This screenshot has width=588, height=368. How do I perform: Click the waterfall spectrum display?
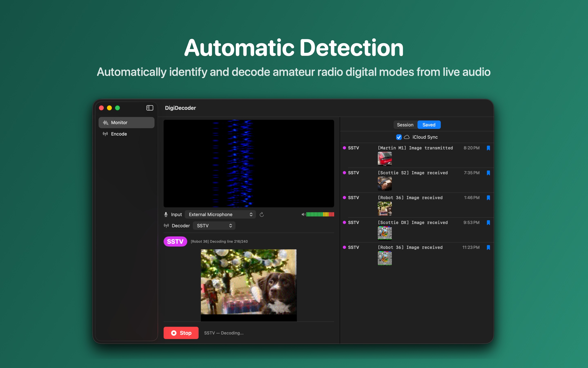pos(248,163)
